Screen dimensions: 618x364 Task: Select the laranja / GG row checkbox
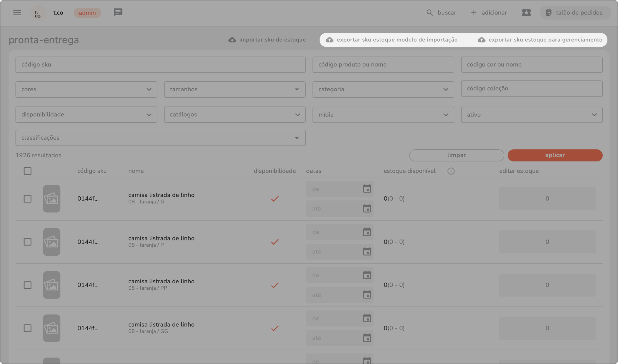[28, 328]
